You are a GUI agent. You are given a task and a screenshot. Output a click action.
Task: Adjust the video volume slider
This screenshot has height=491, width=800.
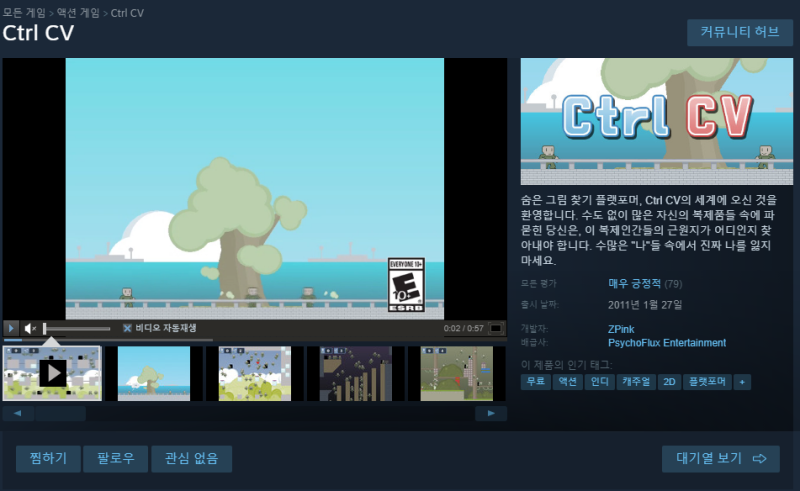(x=77, y=329)
